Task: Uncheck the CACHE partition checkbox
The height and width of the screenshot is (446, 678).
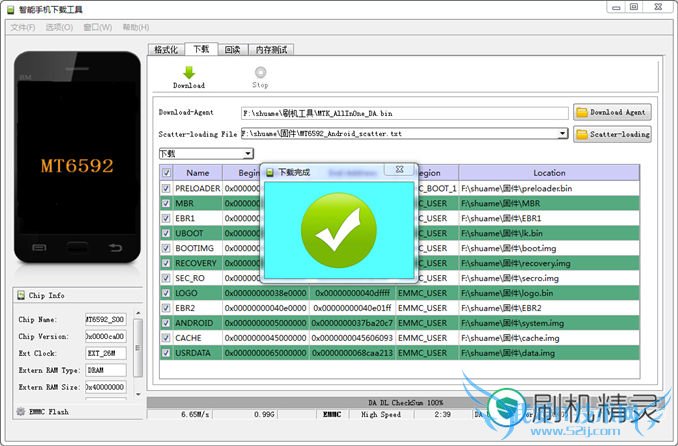Action: pos(166,338)
